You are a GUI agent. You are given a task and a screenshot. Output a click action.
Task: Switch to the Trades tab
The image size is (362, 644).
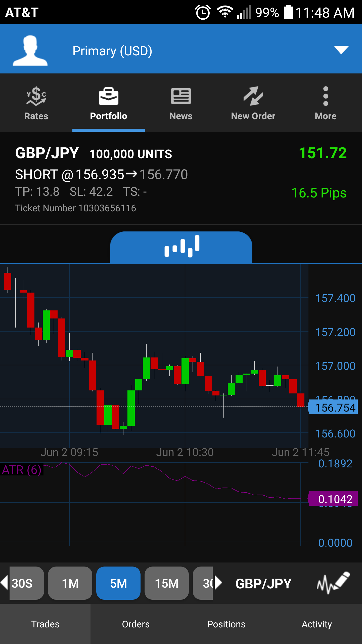pos(45,624)
